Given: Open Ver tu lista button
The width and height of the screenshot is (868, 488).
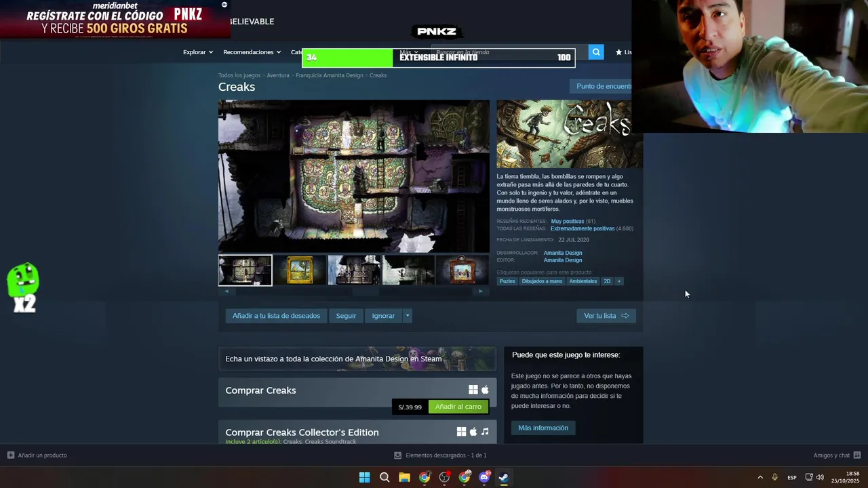Looking at the screenshot, I should [x=606, y=316].
